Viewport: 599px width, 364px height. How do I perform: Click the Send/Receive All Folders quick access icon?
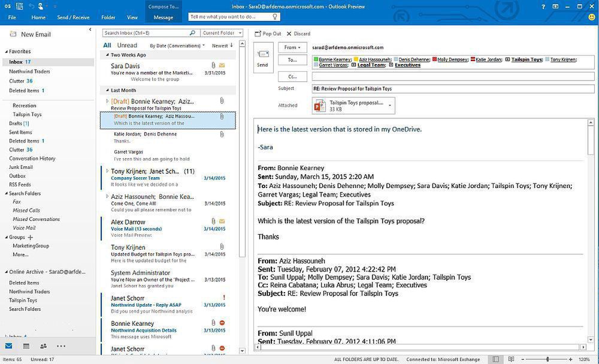coord(20,6)
